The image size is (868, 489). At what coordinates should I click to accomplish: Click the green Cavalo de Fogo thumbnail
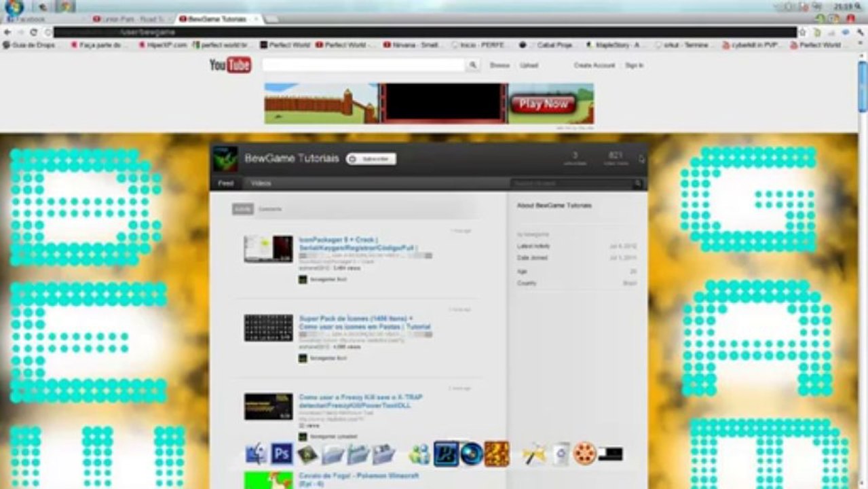[x=268, y=480]
